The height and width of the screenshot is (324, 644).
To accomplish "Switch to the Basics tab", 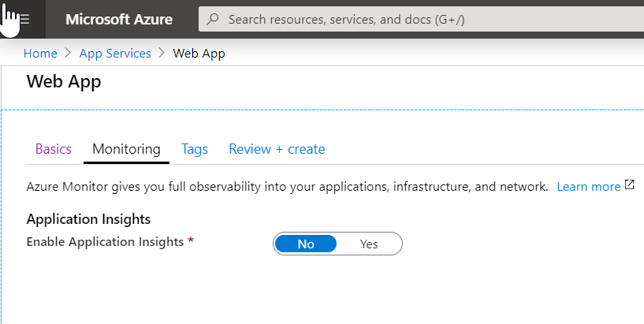I will [x=54, y=149].
